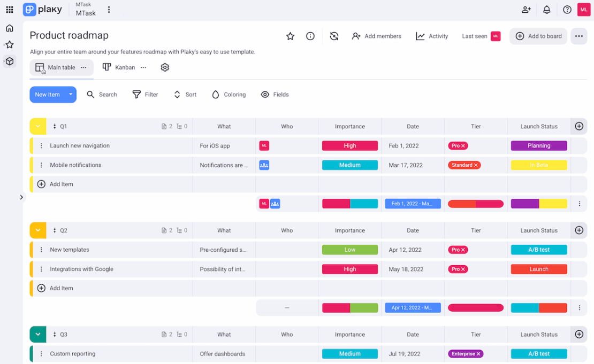594x364 pixels.
Task: Open the Sort tool
Action: point(185,94)
